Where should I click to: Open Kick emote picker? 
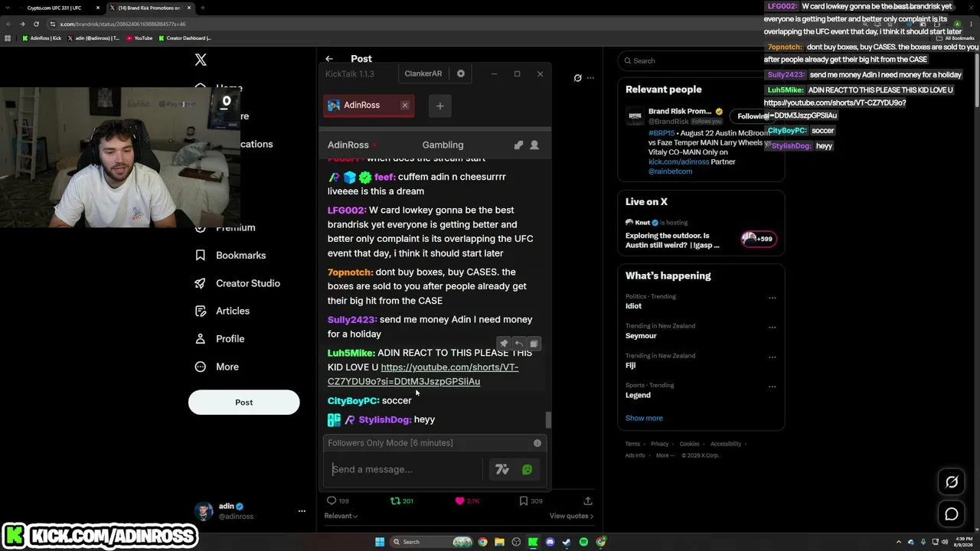tap(527, 469)
